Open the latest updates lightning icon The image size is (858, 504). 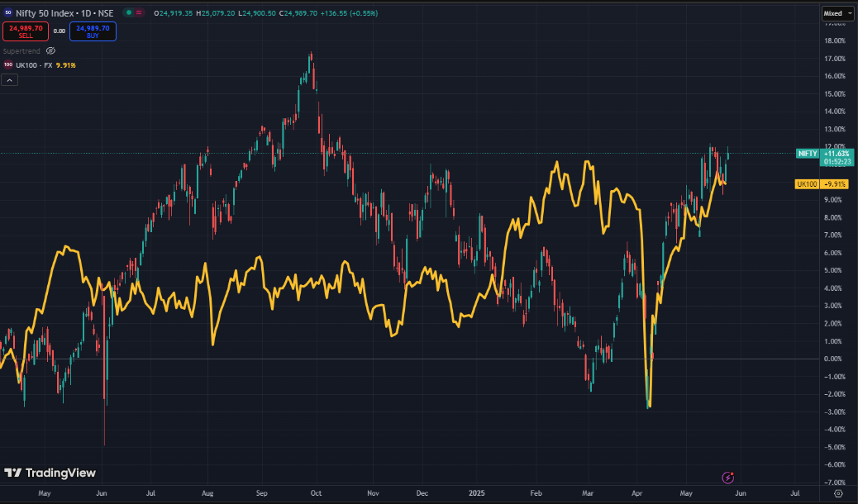coord(727,478)
